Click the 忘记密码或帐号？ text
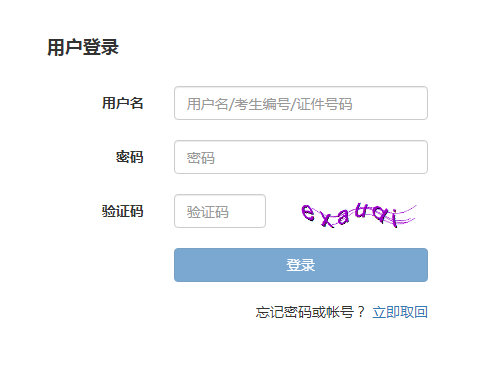The height and width of the screenshot is (369, 486). [310, 312]
